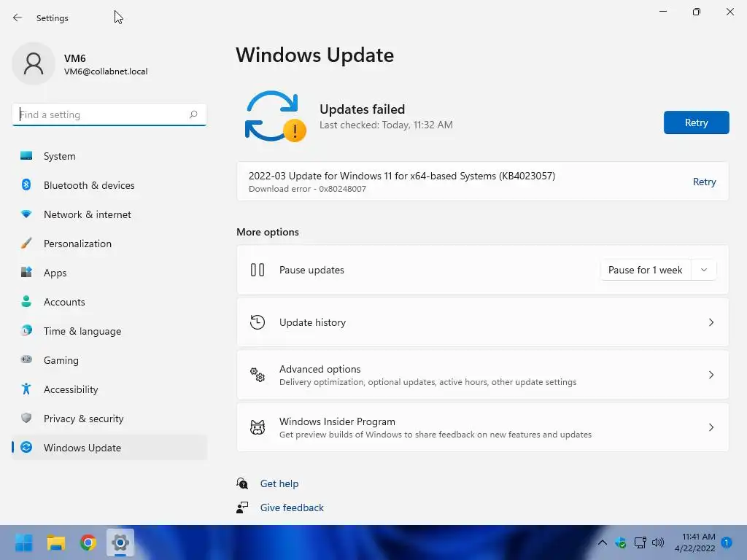Click the large update status sync icon
This screenshot has height=560, width=747.
point(275,116)
